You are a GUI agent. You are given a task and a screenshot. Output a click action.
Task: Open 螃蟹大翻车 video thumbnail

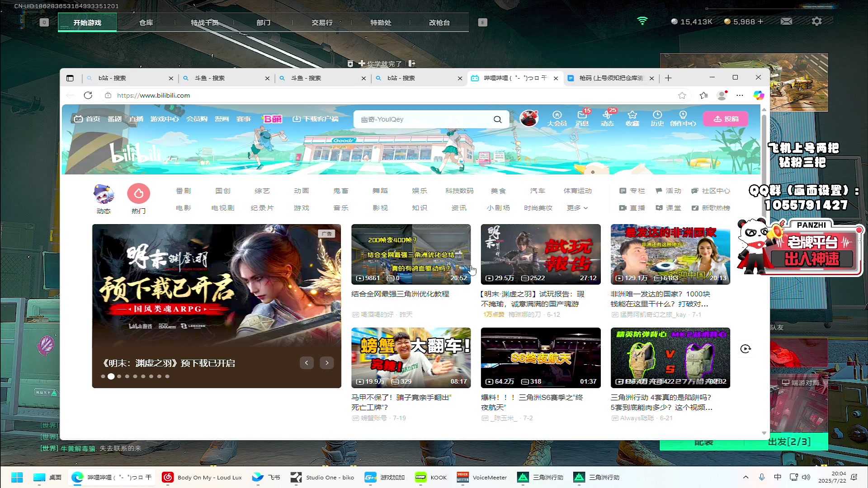(411, 357)
